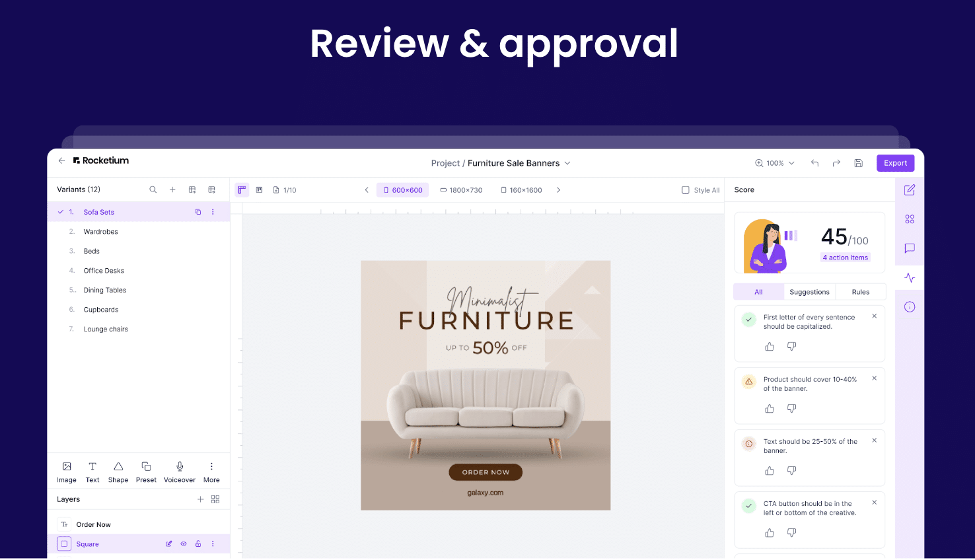Open the edit panel in right sidebar

click(x=910, y=190)
